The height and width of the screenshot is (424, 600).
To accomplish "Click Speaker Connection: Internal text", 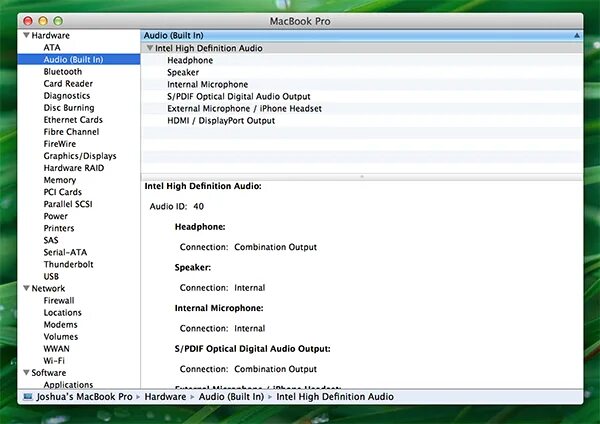I will click(222, 287).
